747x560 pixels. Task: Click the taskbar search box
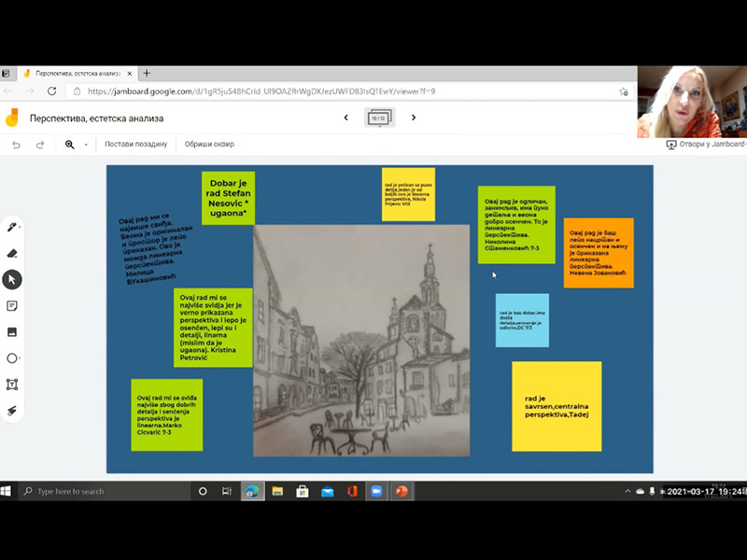tap(105, 491)
